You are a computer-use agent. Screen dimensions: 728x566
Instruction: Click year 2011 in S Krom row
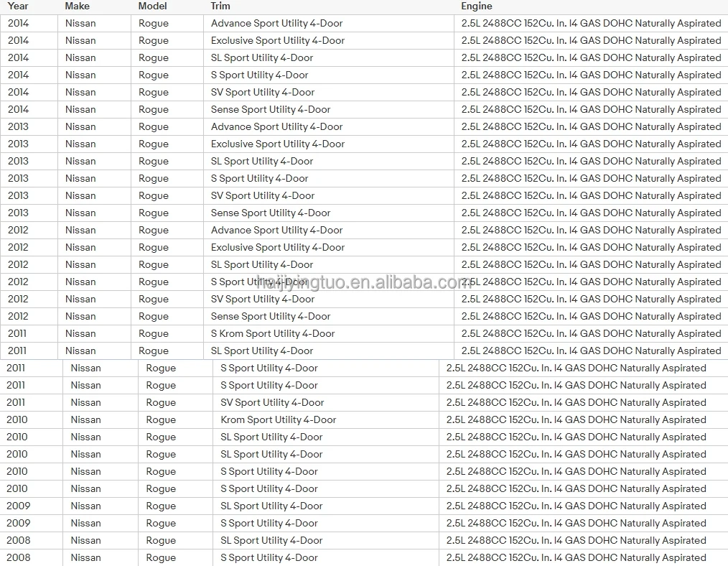tap(17, 333)
